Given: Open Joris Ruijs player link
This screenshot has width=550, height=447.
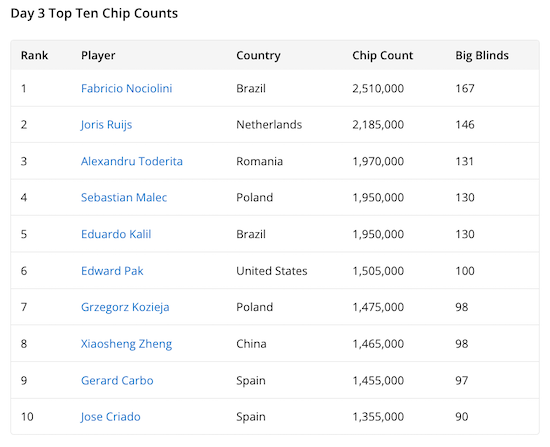Looking at the screenshot, I should pyautogui.click(x=106, y=125).
